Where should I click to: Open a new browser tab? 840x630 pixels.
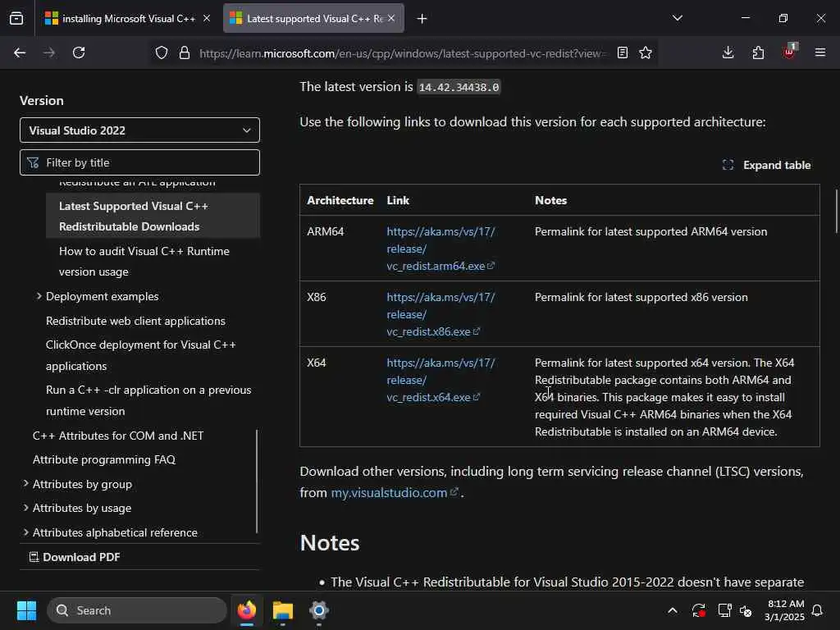(422, 19)
